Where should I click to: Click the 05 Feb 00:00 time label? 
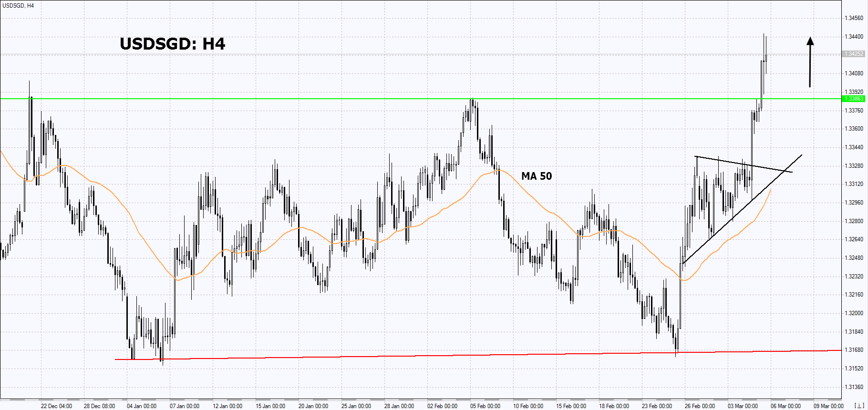[x=485, y=406]
